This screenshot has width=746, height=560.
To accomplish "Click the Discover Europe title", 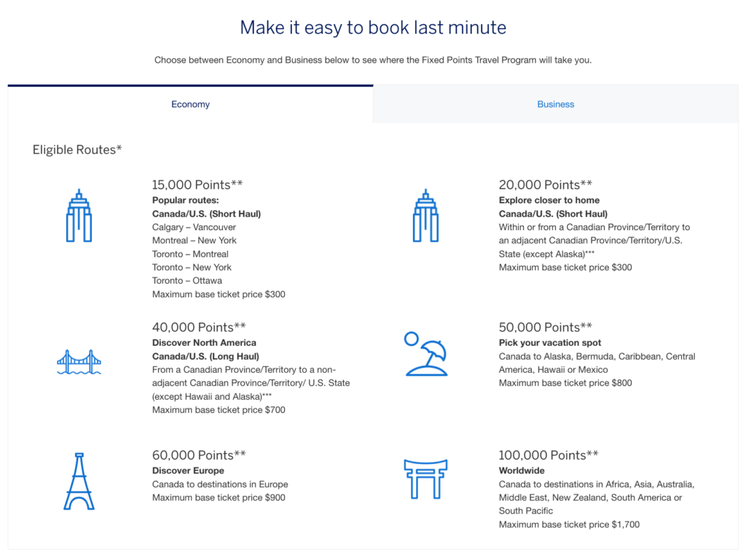I will pyautogui.click(x=188, y=470).
